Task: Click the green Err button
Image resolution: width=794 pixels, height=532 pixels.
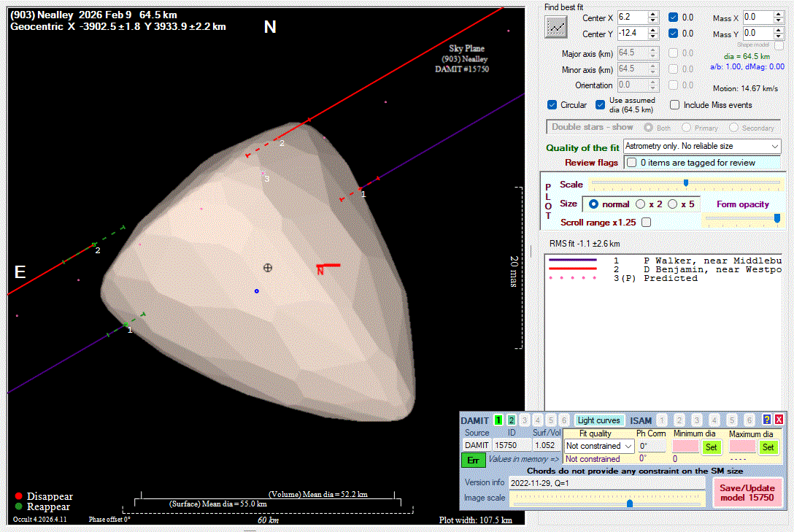Action: click(473, 460)
